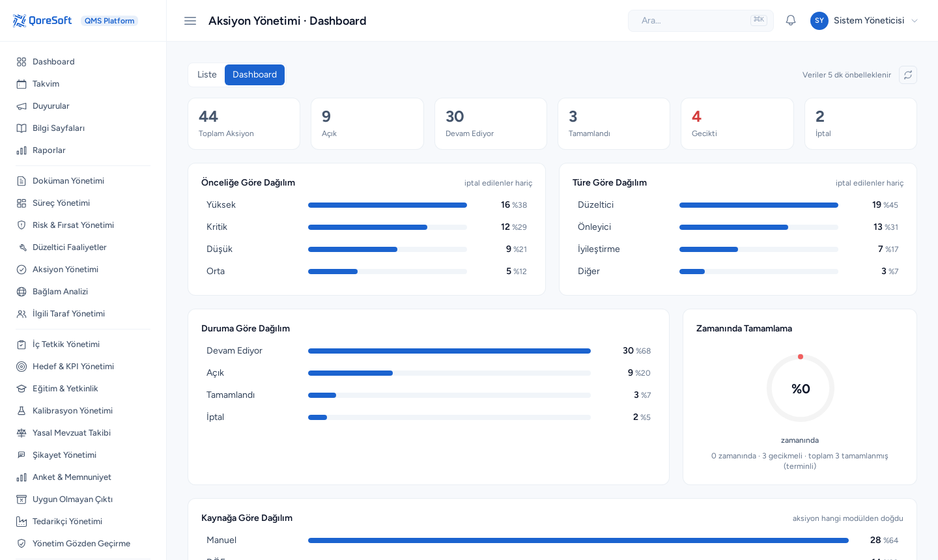Click the SY user avatar
The width and height of the screenshot is (938, 560).
point(819,21)
